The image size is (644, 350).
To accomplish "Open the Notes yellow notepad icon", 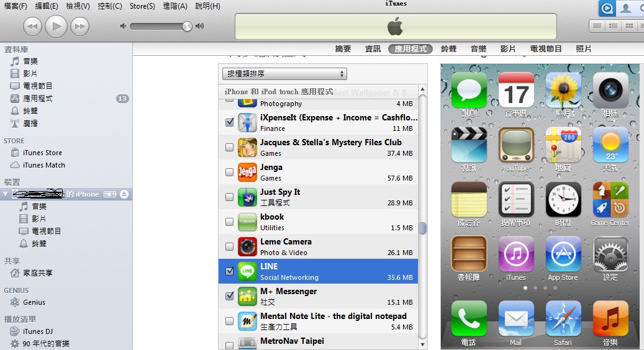I will (x=469, y=199).
